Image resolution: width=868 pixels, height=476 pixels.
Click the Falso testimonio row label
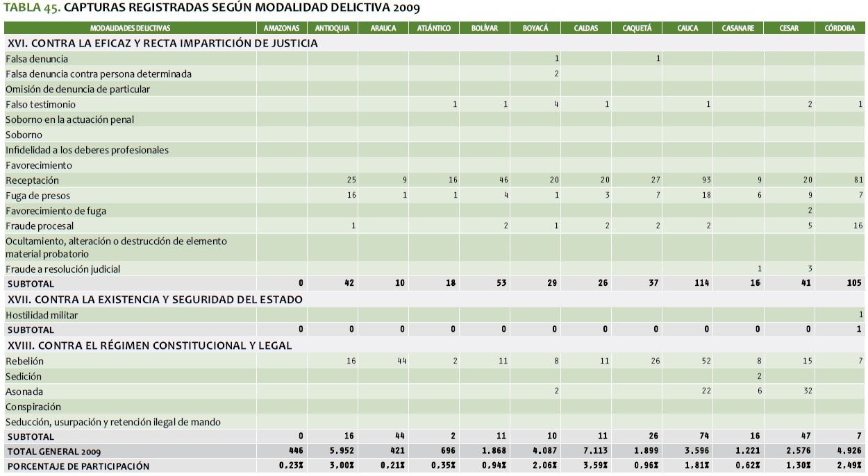click(40, 105)
